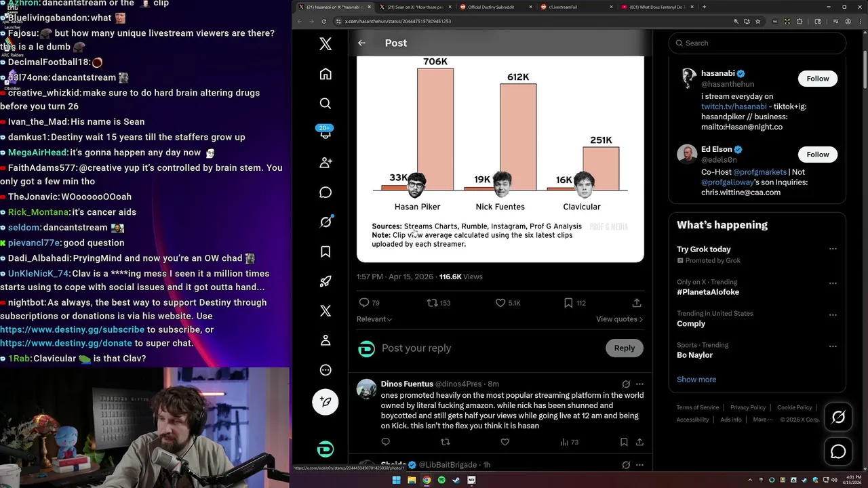This screenshot has height=488, width=868.
Task: Open a new browser tab
Action: pos(704,7)
